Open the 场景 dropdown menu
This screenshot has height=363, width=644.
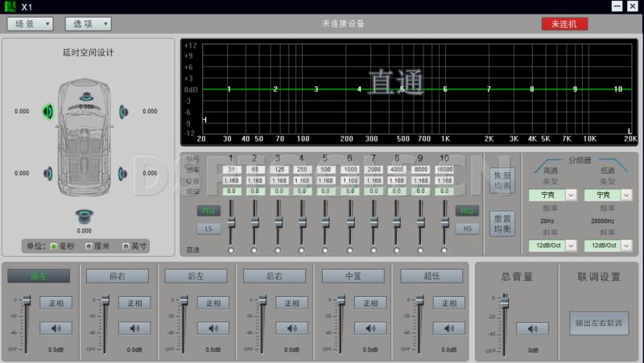[x=30, y=24]
